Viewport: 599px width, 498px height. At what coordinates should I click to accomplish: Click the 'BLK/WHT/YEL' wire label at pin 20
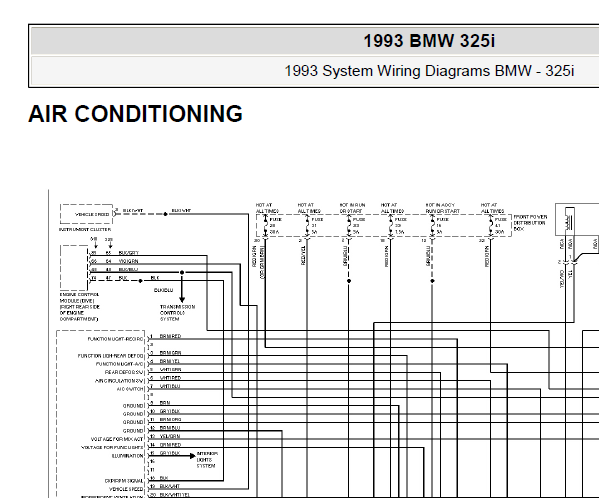coord(175,495)
